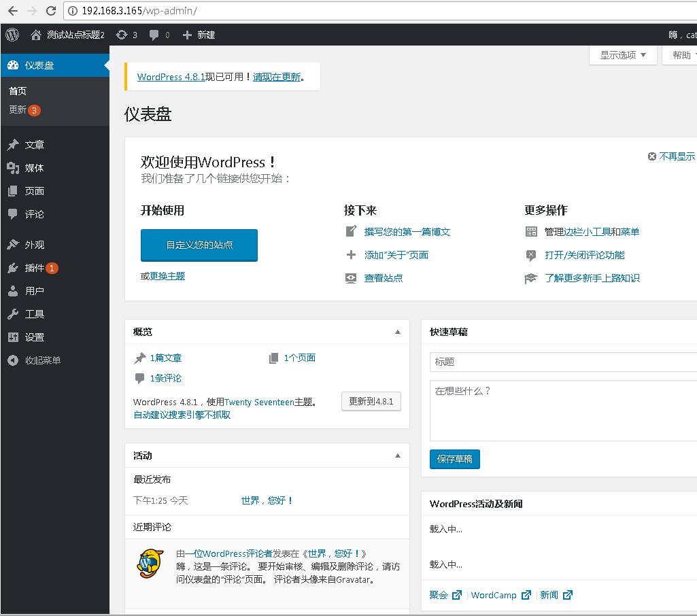The image size is (697, 616).
Task: Click the 收起菜单 collapse arrow icon
Action: [13, 360]
